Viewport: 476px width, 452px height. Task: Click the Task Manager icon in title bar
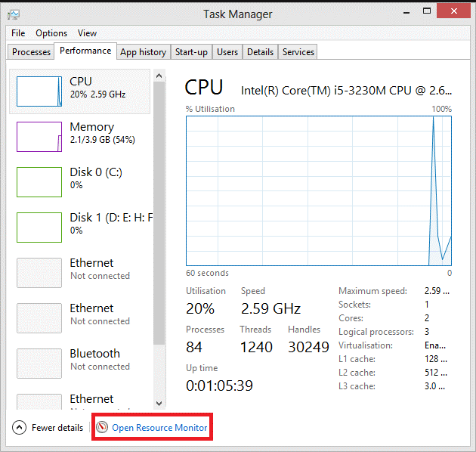tap(14, 14)
